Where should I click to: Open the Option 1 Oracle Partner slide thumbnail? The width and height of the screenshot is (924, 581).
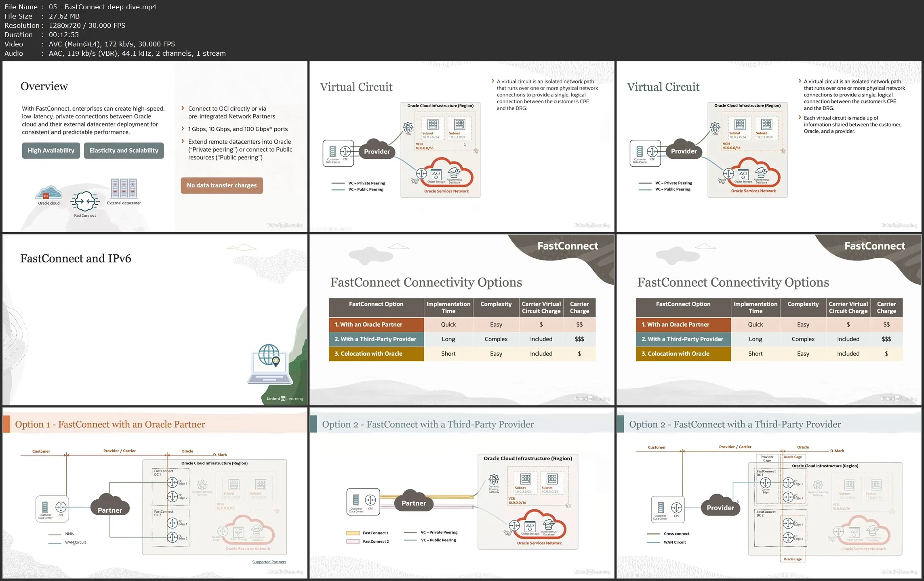point(155,493)
